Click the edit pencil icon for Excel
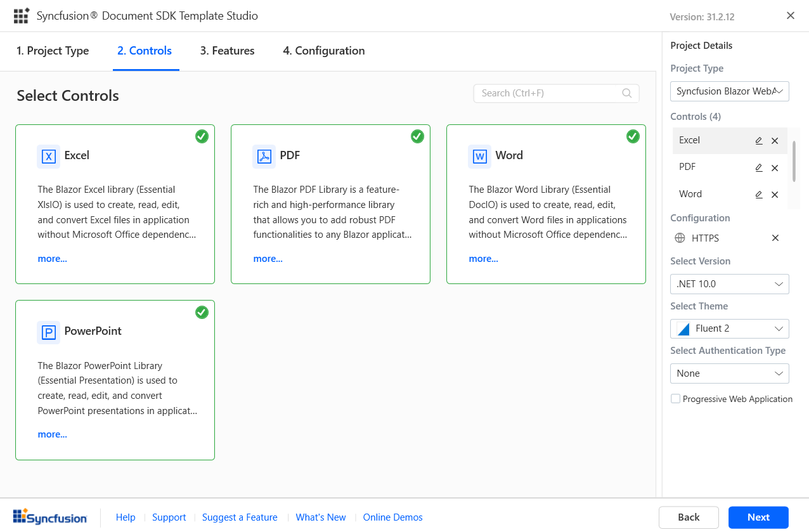The height and width of the screenshot is (532, 809). (759, 141)
